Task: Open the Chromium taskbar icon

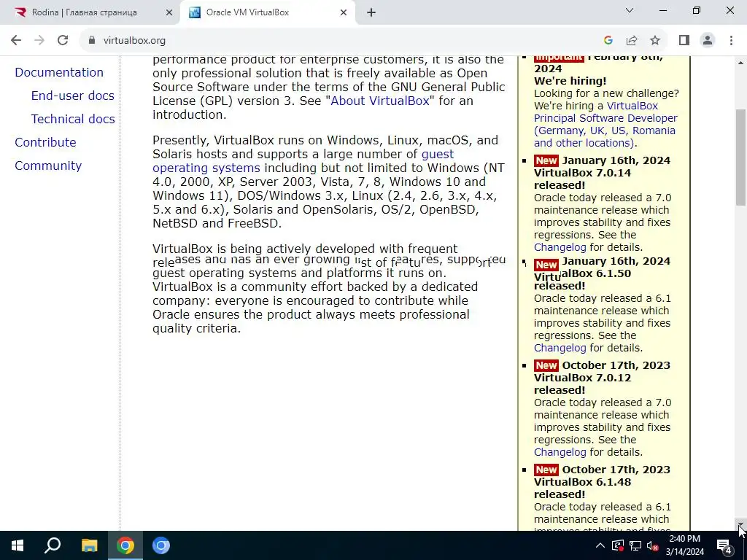Action: coord(161,545)
